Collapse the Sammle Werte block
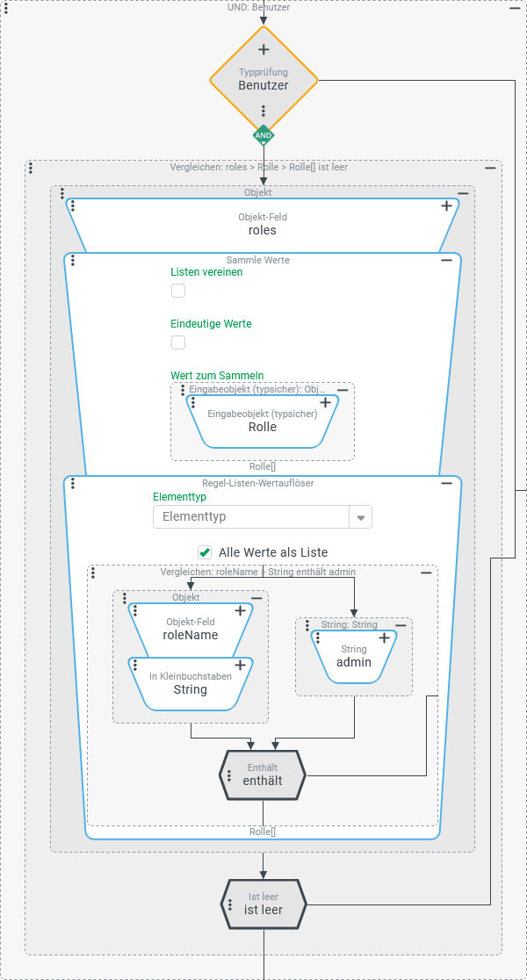The width and height of the screenshot is (527, 980). pyautogui.click(x=446, y=260)
